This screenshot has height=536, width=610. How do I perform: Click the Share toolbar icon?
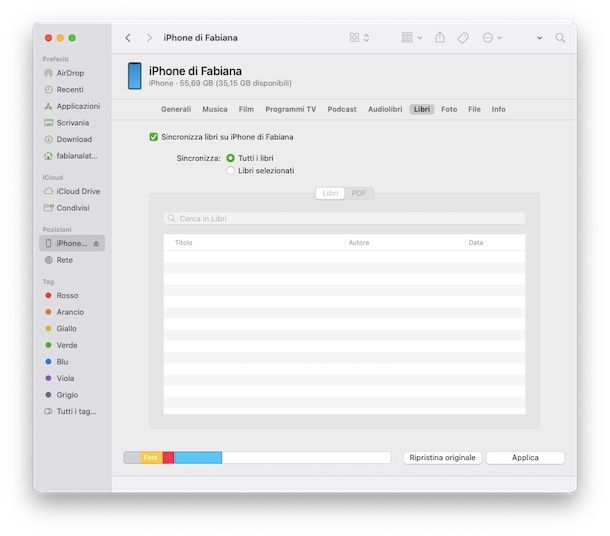click(x=440, y=38)
